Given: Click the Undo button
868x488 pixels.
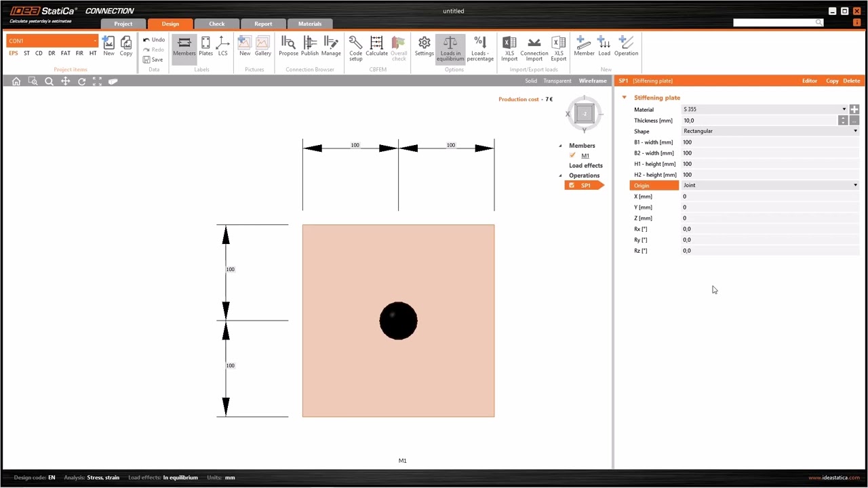Looking at the screenshot, I should click(154, 40).
